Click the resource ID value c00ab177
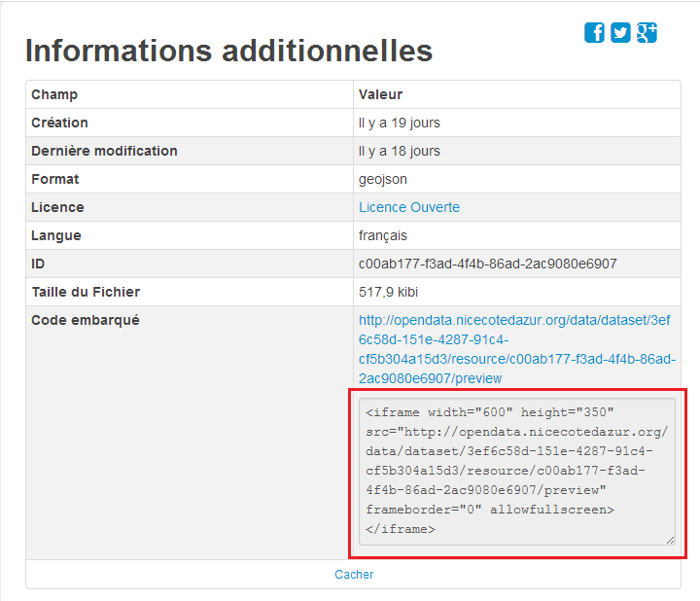 487,264
